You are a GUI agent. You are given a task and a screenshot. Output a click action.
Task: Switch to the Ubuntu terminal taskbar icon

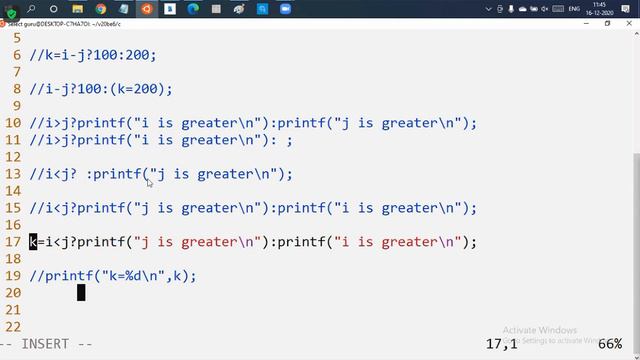(x=147, y=9)
